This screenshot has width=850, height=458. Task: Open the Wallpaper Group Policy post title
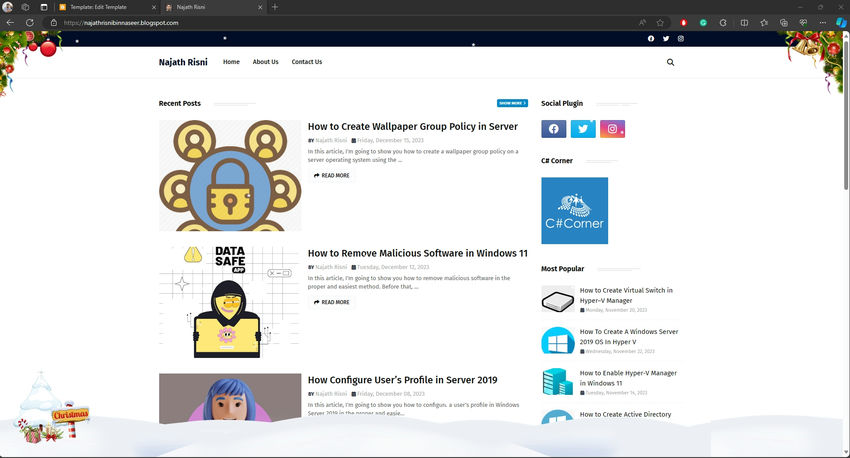pos(413,126)
